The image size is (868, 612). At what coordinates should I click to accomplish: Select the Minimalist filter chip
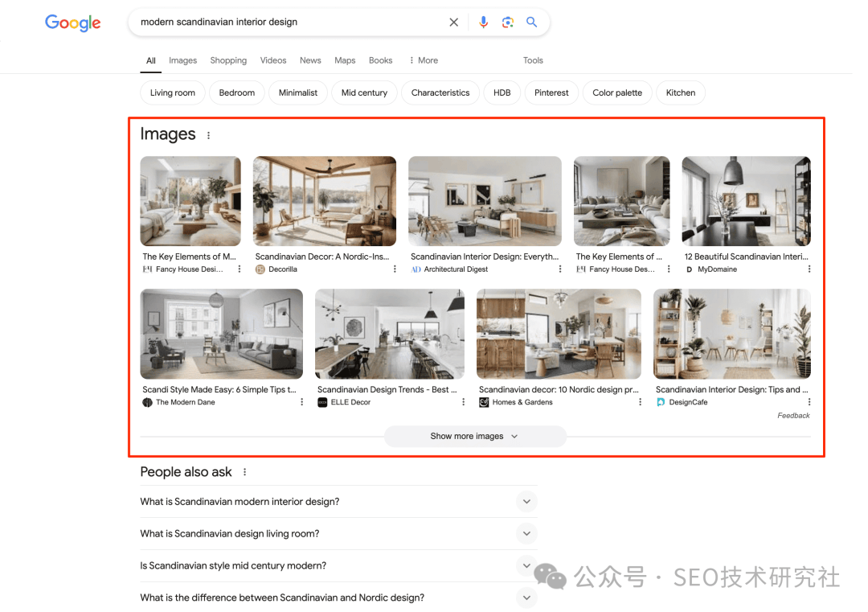(297, 92)
